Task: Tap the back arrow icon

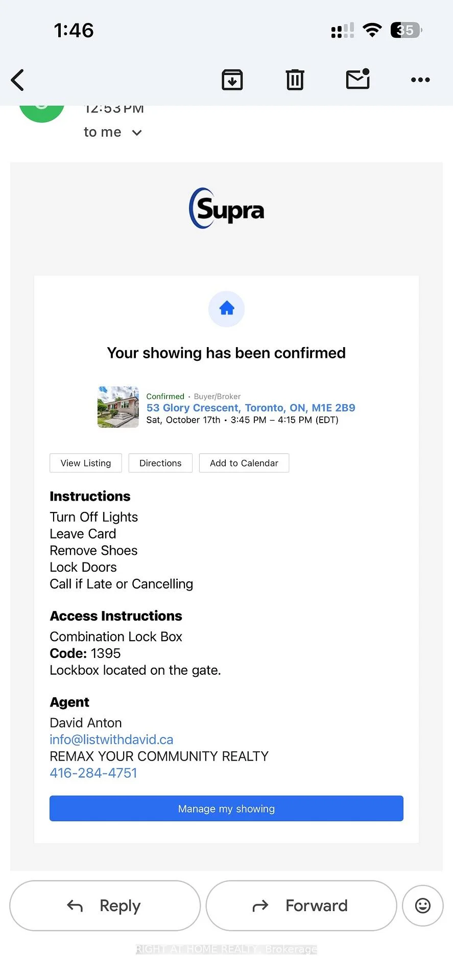Action: pyautogui.click(x=18, y=80)
